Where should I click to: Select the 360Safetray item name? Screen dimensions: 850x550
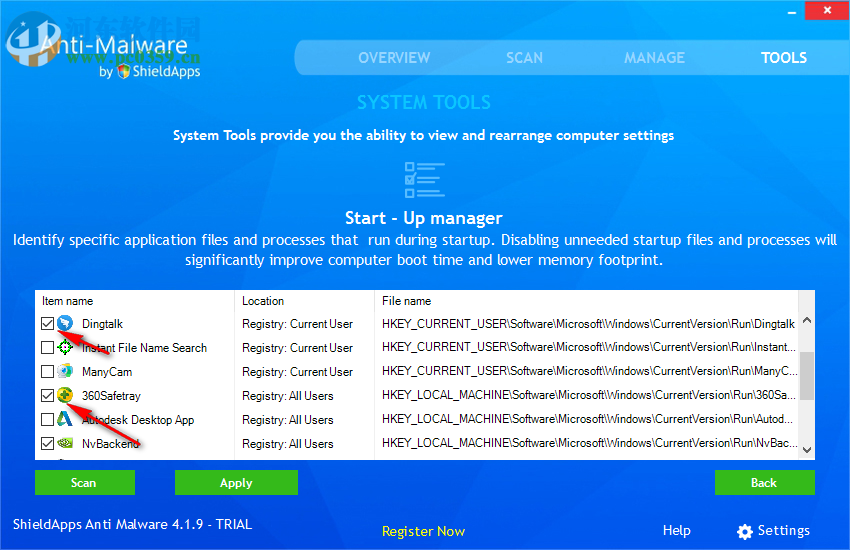point(111,396)
